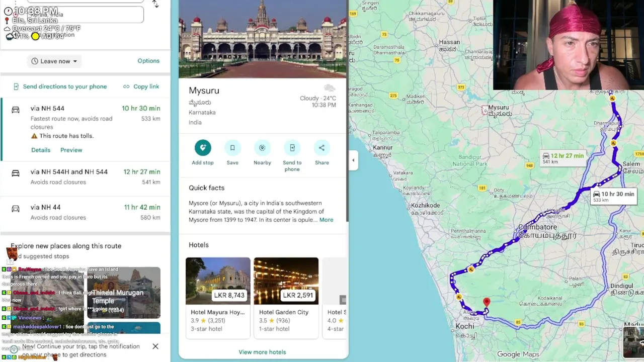Open the Hotel Garden City card
644x362 pixels.
286,298
